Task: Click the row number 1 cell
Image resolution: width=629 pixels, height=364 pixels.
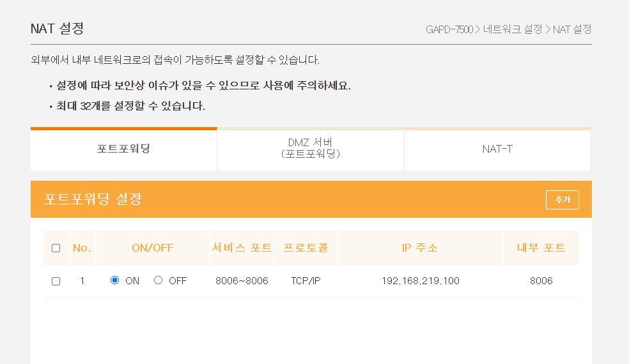Action: 82,280
